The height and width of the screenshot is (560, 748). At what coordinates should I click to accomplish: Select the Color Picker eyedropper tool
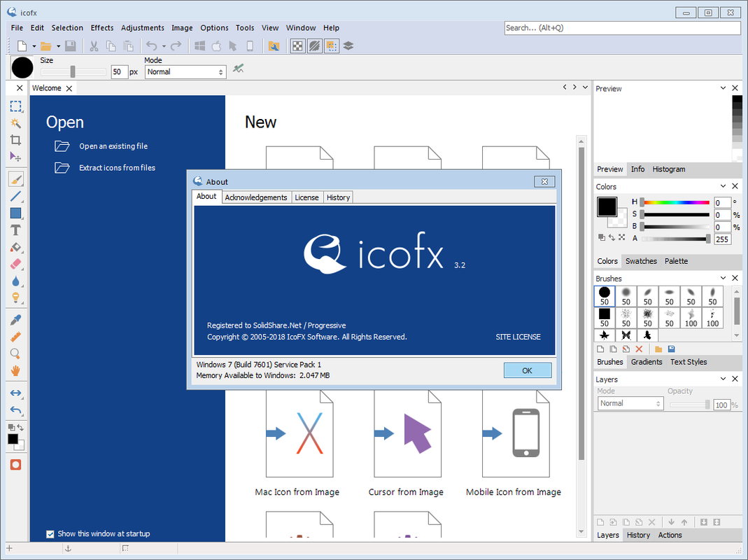[15, 320]
